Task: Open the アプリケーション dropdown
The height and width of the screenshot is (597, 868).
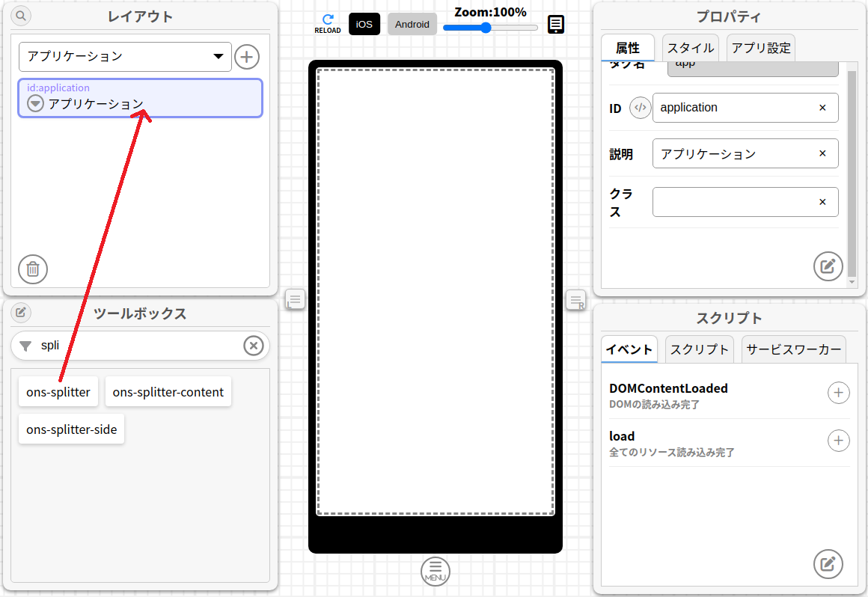Action: pos(125,57)
